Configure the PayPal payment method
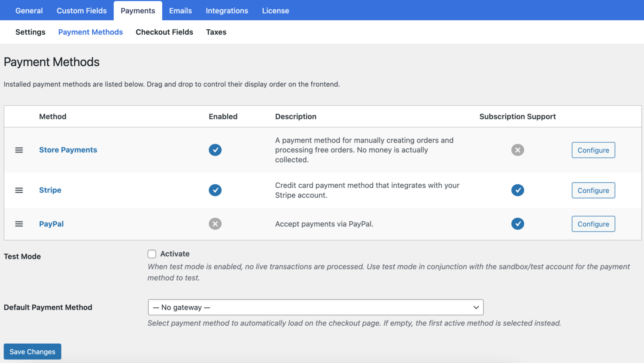Viewport: 644px width, 363px height. [x=593, y=224]
